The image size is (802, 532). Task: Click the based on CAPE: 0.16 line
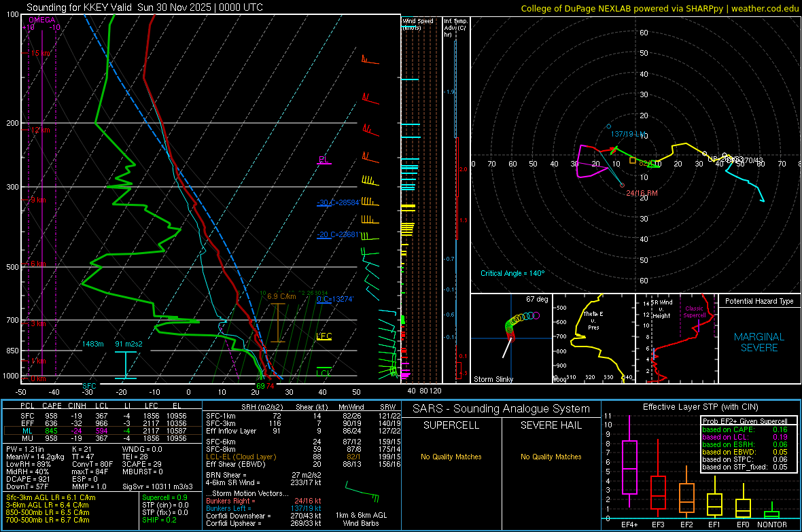745,429
